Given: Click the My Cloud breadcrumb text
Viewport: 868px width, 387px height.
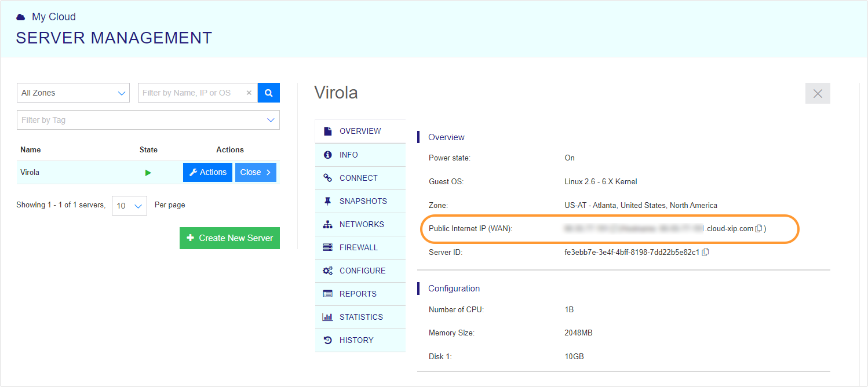Looking at the screenshot, I should click(x=54, y=17).
